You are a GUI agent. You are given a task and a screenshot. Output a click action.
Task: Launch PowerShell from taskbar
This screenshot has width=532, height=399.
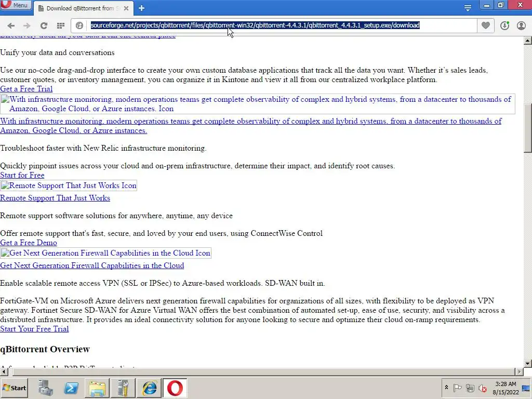pyautogui.click(x=71, y=388)
